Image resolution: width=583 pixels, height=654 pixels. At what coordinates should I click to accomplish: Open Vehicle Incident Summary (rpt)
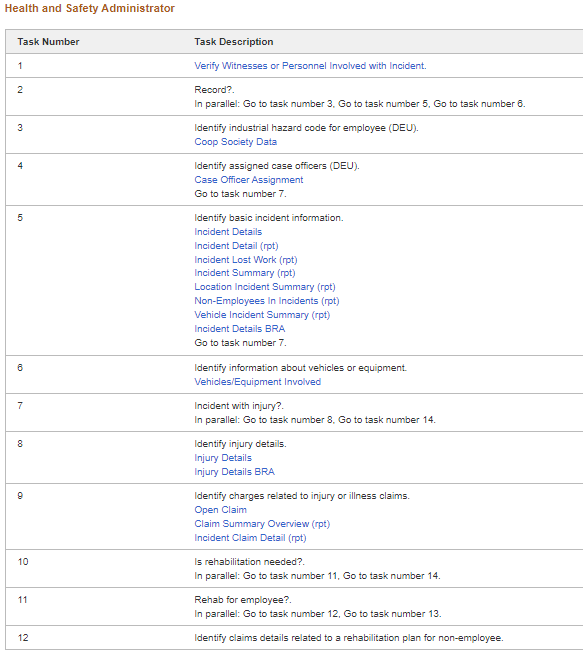(x=262, y=315)
